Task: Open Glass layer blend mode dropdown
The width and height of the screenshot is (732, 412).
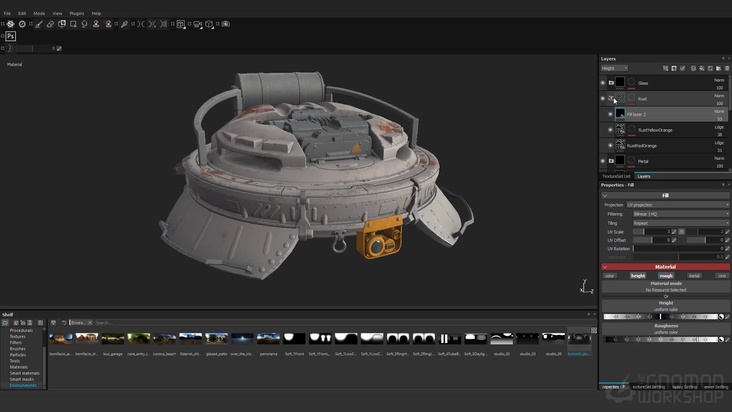Action: pos(719,80)
